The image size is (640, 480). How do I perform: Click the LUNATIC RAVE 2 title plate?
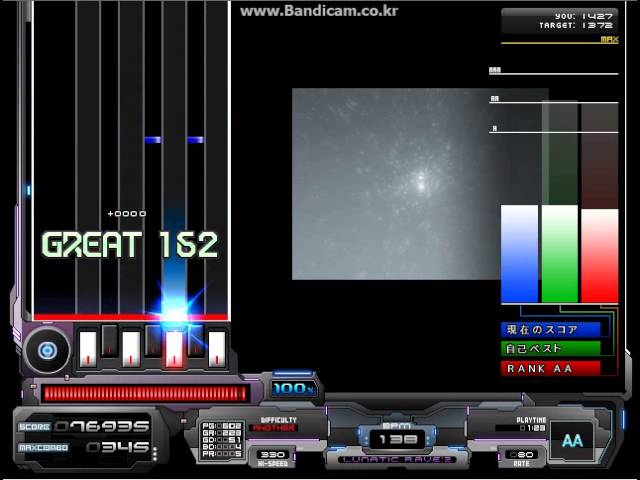(397, 460)
